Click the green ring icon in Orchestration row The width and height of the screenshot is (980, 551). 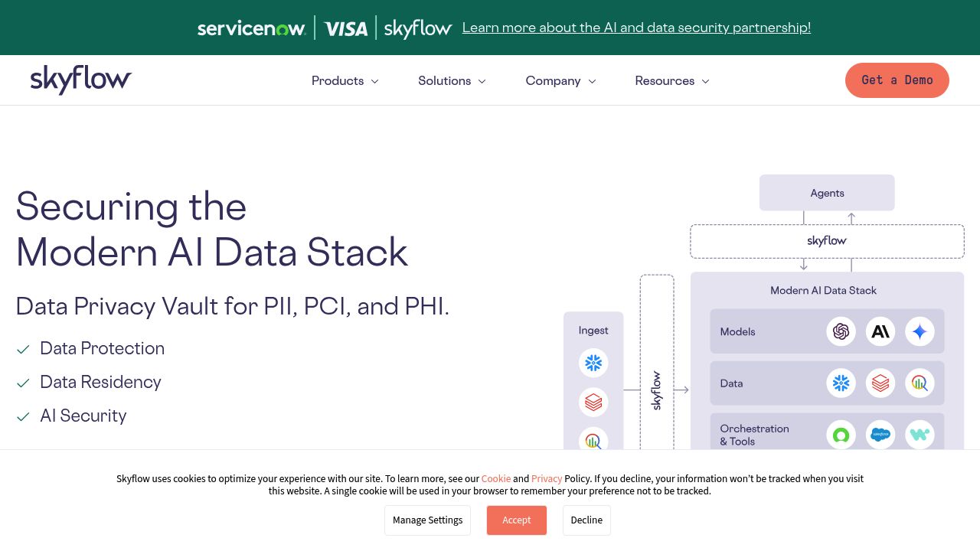pyautogui.click(x=841, y=435)
